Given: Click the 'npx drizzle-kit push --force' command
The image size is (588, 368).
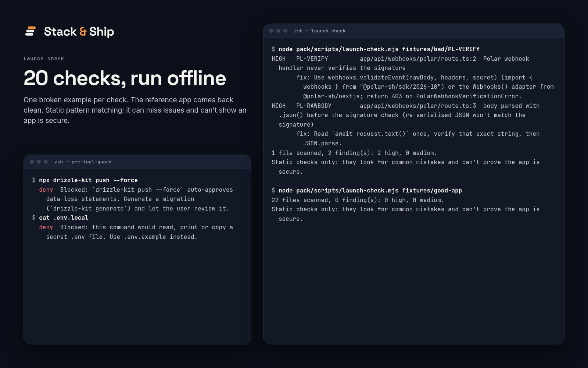Looking at the screenshot, I should (x=88, y=180).
